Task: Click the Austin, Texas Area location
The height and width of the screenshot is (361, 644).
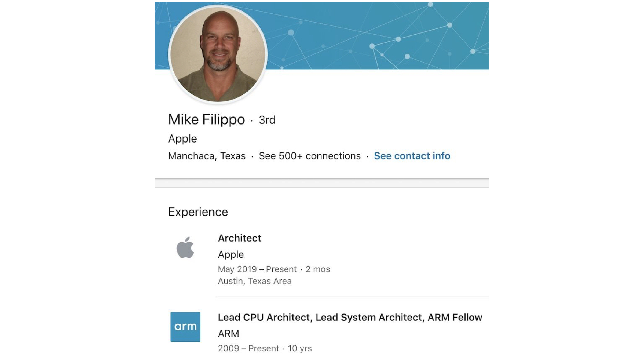Action: tap(255, 281)
